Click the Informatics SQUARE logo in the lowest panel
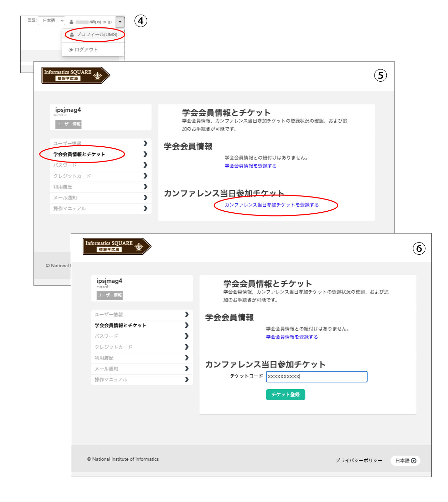Image resolution: width=448 pixels, height=502 pixels. pyautogui.click(x=116, y=246)
